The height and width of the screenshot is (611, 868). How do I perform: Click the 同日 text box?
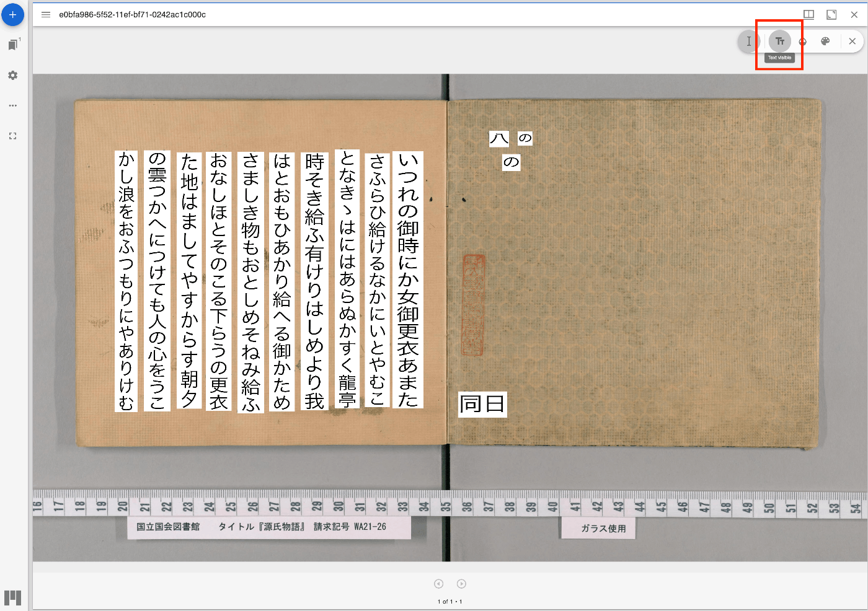[x=482, y=404]
